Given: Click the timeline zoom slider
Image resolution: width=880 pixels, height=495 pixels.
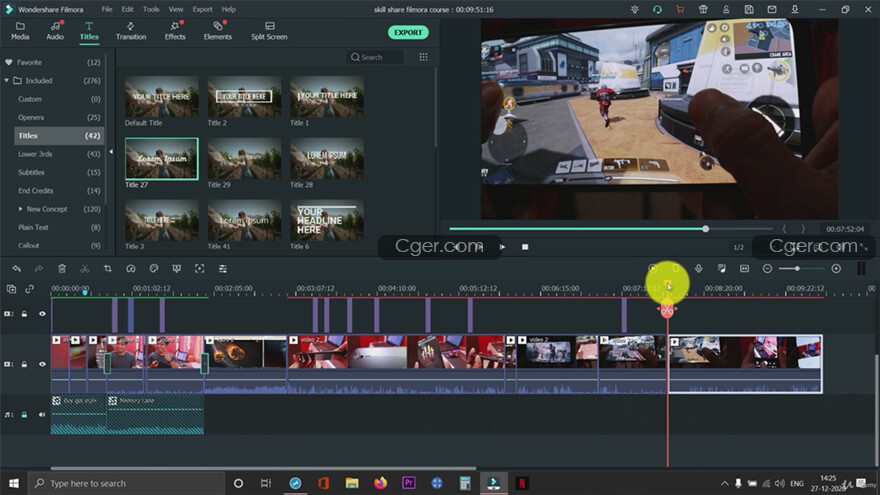Looking at the screenshot, I should (801, 269).
